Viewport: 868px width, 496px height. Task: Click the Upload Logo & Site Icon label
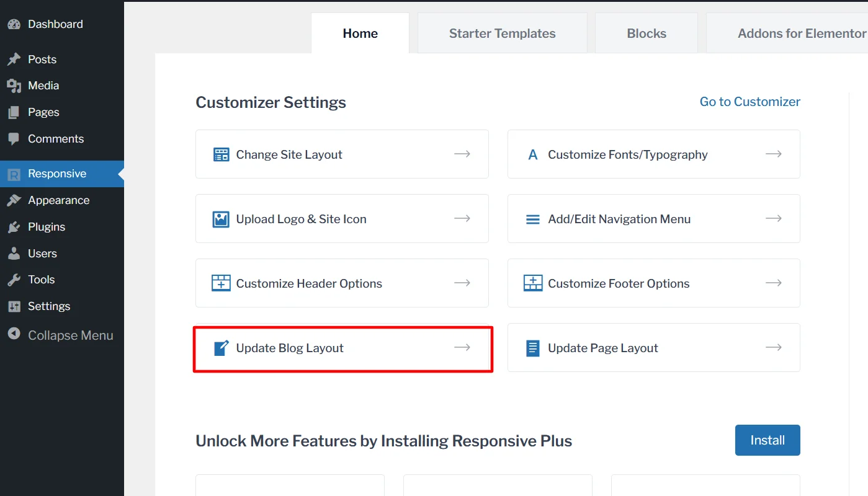click(301, 219)
